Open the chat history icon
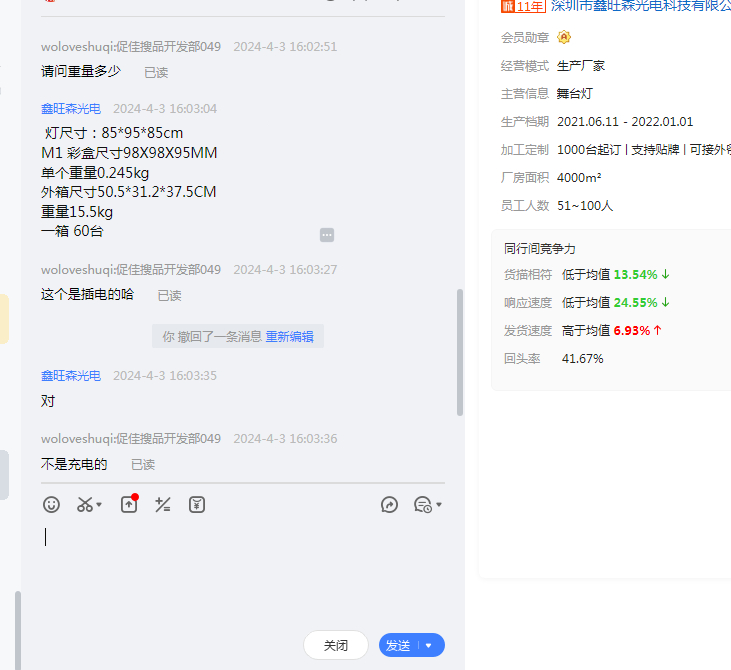The width and height of the screenshot is (731, 670). (423, 505)
